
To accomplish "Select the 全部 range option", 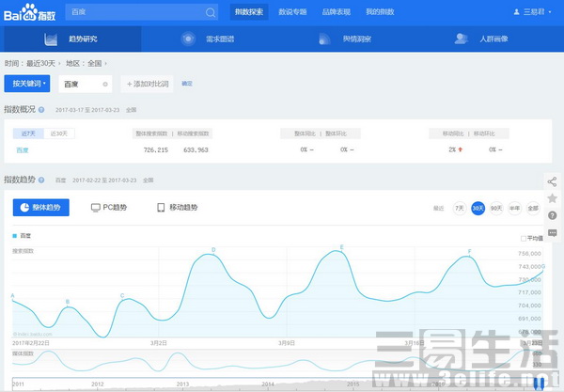I will (x=533, y=209).
